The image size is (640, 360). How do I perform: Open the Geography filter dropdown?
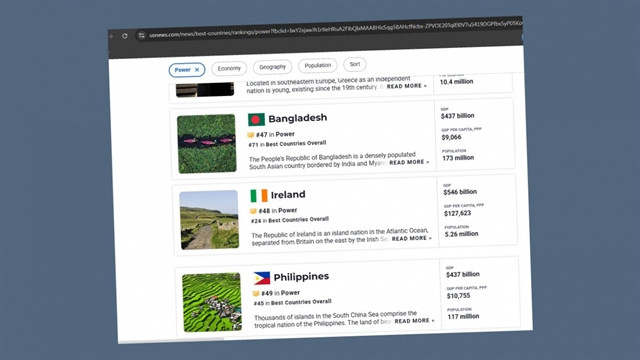tap(273, 67)
